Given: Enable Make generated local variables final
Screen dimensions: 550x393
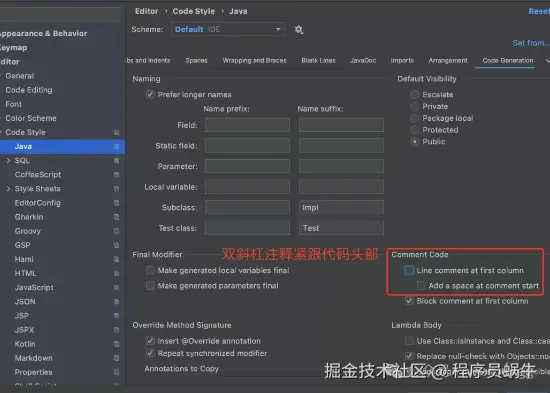Looking at the screenshot, I should [150, 270].
